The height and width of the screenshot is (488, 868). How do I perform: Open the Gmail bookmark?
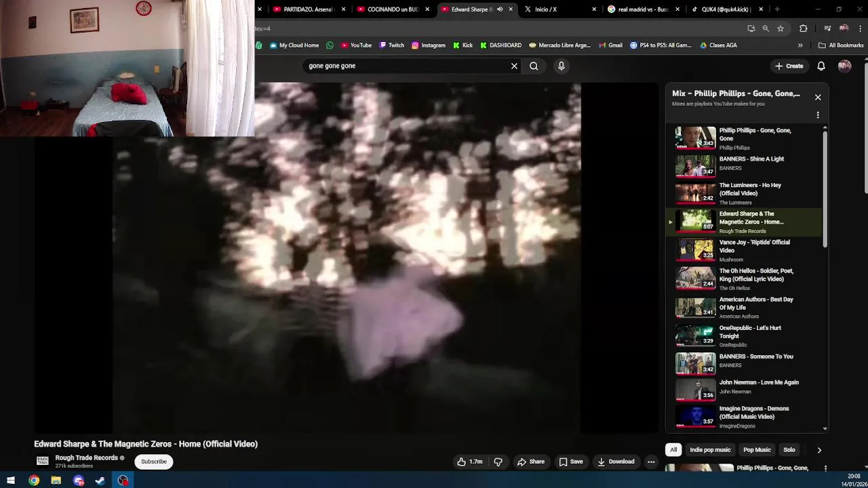pos(610,45)
